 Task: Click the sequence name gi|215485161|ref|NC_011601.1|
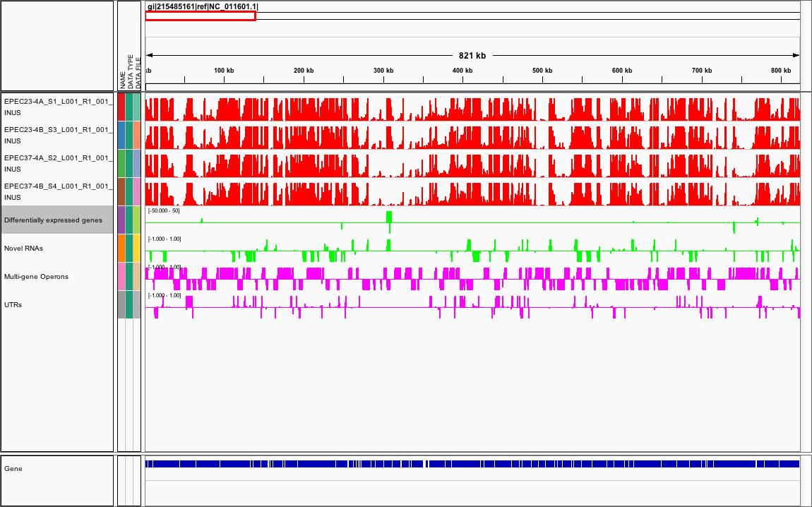pos(203,6)
